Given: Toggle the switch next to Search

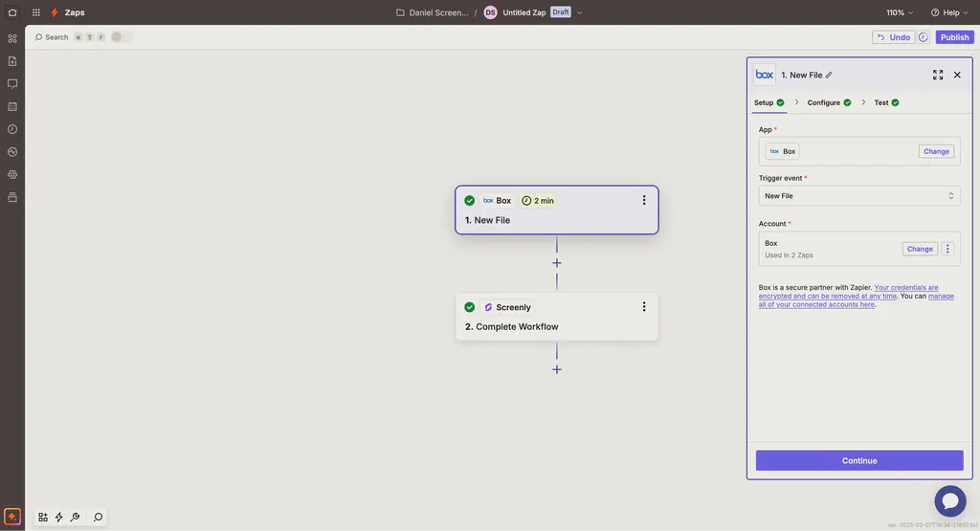Looking at the screenshot, I should tap(122, 37).
